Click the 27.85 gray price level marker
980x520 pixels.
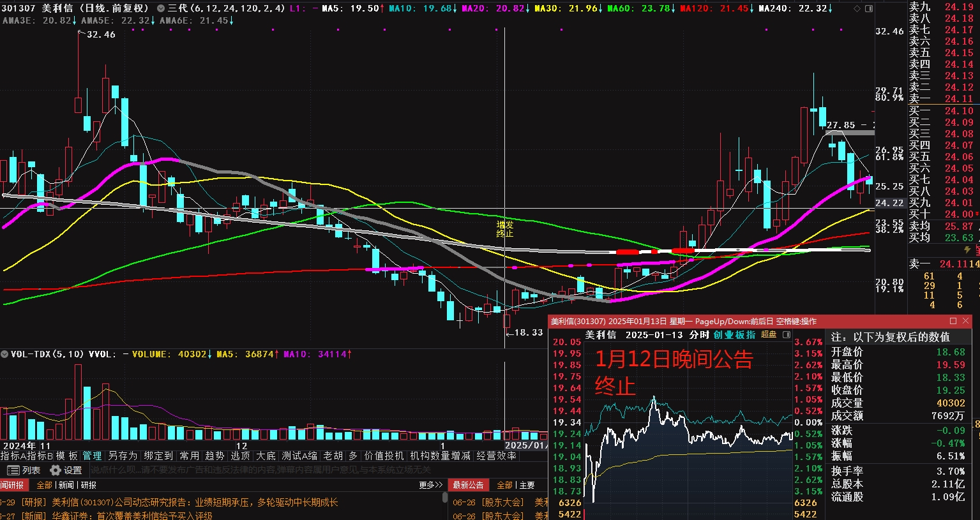point(851,132)
